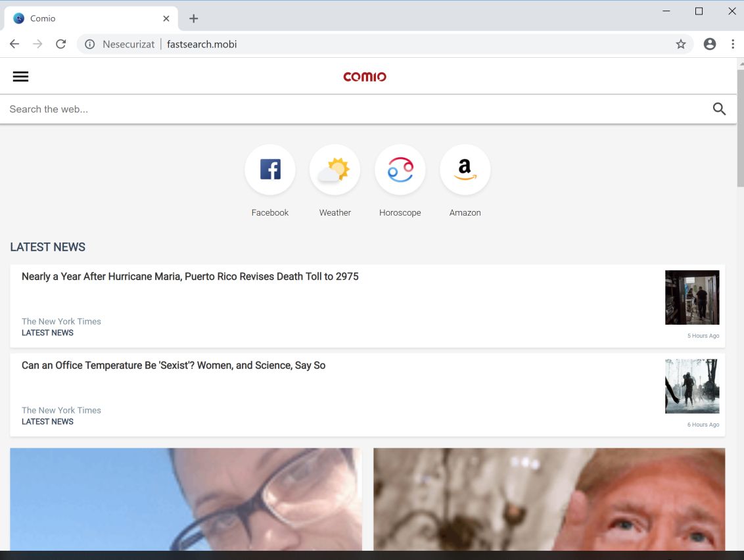Click the Nesecurizat site info icon
The image size is (744, 560).
click(89, 43)
